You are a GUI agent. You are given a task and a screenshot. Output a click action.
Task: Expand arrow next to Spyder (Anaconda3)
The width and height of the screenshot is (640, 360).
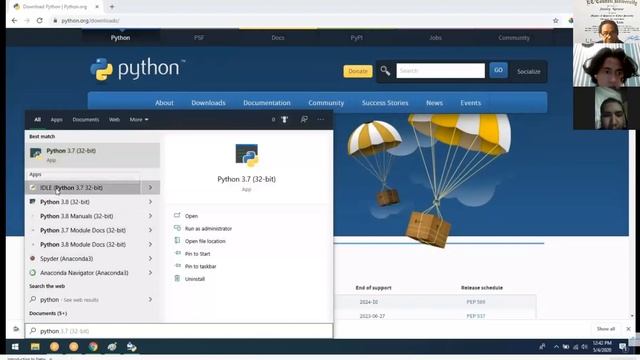pyautogui.click(x=150, y=258)
